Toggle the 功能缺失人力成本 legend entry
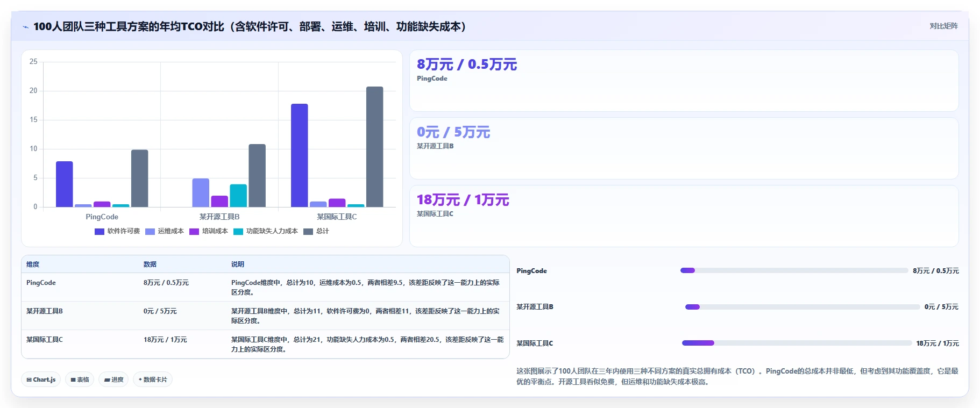This screenshot has height=408, width=980. tap(266, 232)
